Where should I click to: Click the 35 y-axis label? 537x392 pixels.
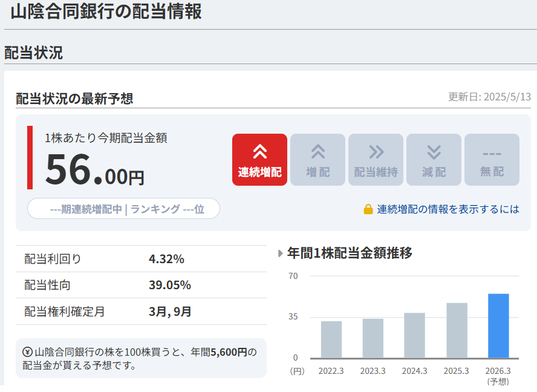[x=293, y=316]
